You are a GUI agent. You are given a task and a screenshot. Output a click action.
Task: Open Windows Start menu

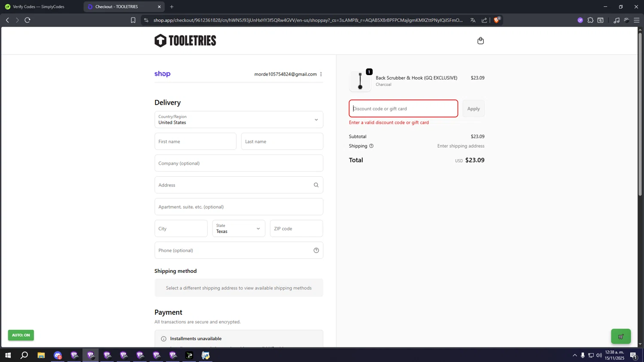pyautogui.click(x=8, y=355)
